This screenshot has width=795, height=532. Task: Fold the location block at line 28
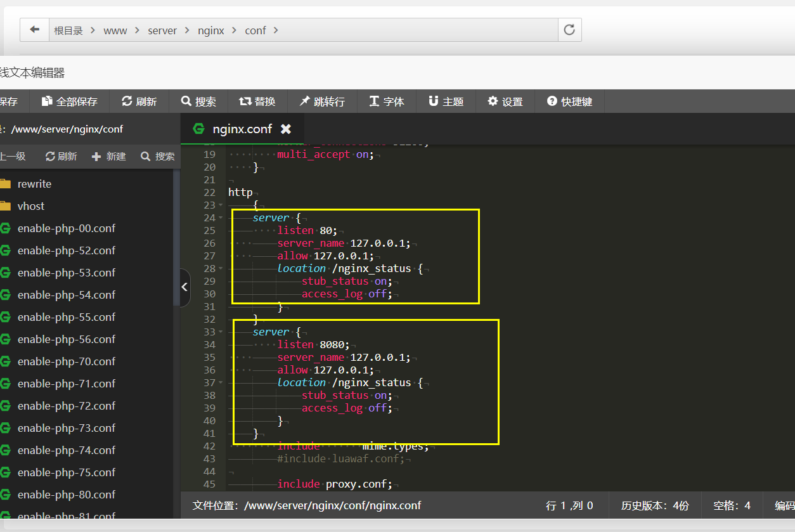(x=221, y=268)
